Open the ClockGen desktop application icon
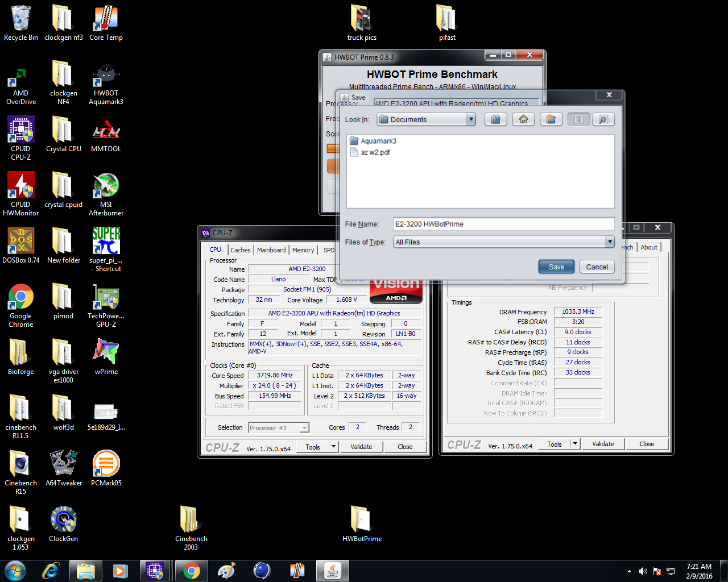 tap(64, 524)
